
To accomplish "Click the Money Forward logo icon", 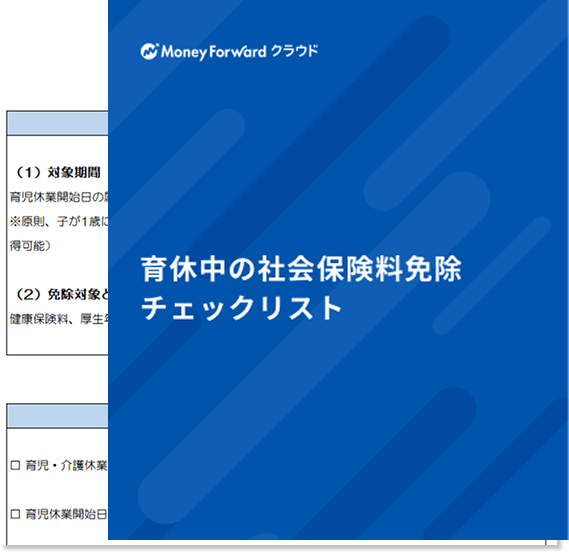I will (150, 51).
